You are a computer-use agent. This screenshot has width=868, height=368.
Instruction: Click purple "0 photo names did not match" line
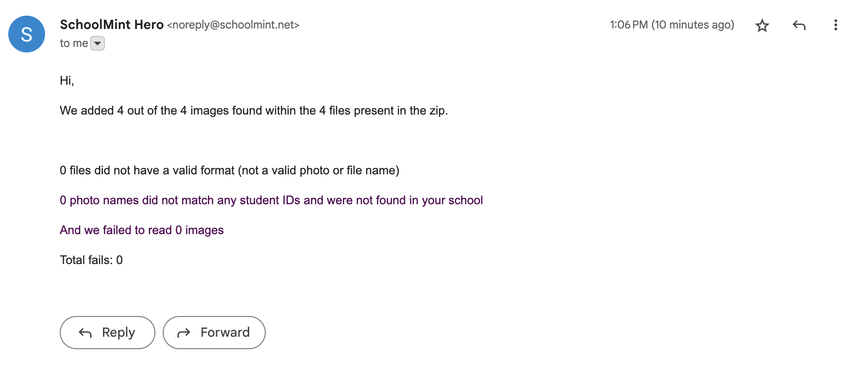(271, 201)
